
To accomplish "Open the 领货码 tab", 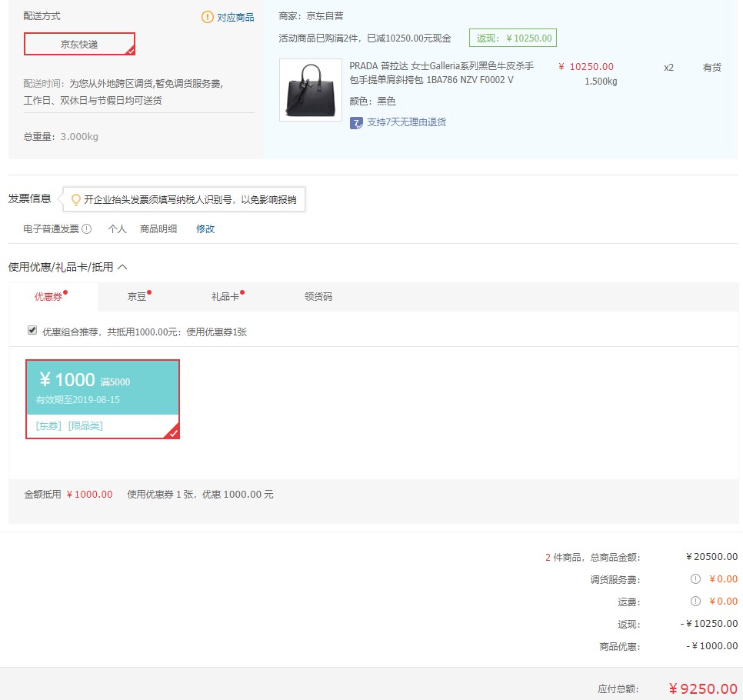I will tap(318, 296).
